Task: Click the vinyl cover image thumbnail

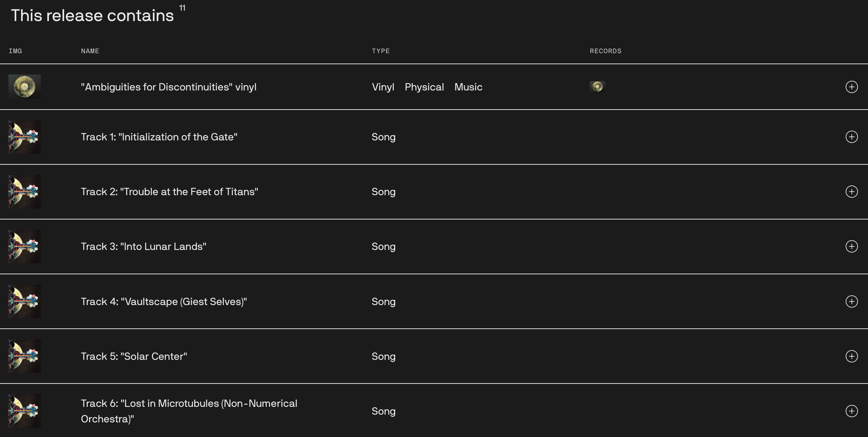Action: click(25, 87)
